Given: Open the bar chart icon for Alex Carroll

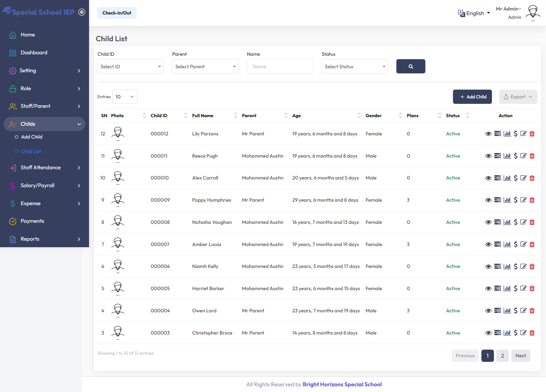Looking at the screenshot, I should click(507, 178).
